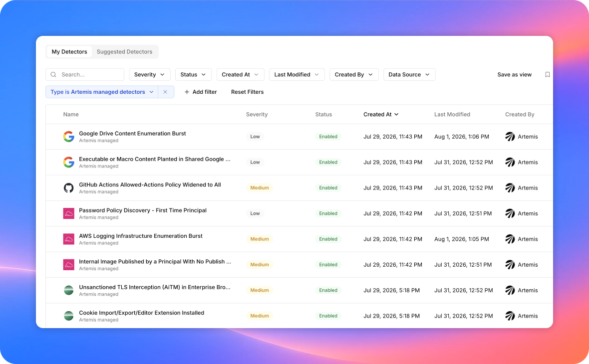Open GitHub Actions Allowed-Actions Policy Widened detector

[x=150, y=184]
